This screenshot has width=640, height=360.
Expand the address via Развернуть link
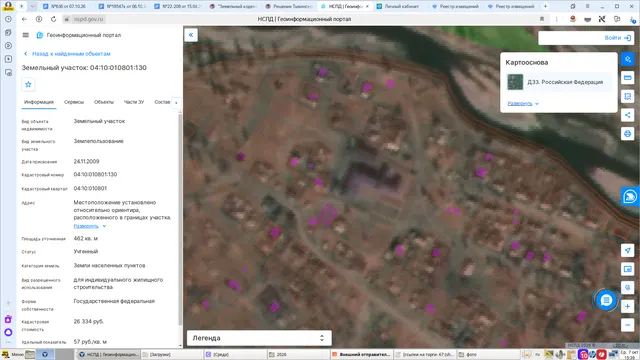[90, 226]
